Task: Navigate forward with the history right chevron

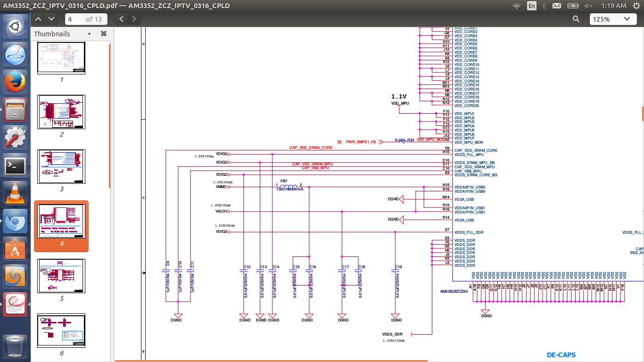Action: pos(134,19)
